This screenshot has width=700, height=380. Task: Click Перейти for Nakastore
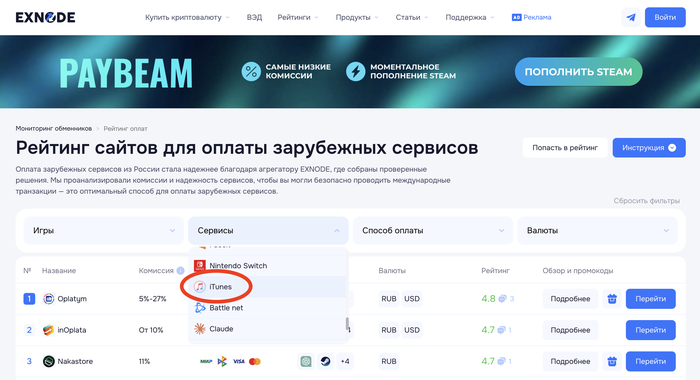coord(650,361)
